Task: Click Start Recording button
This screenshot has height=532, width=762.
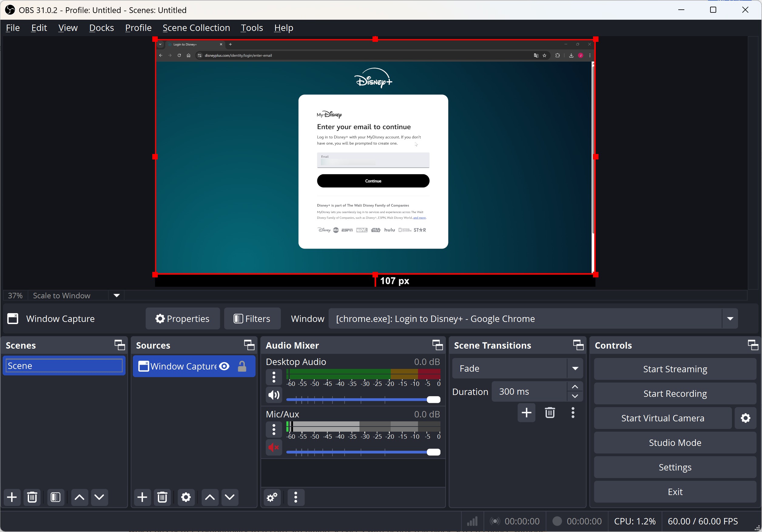Action: tap(675, 394)
